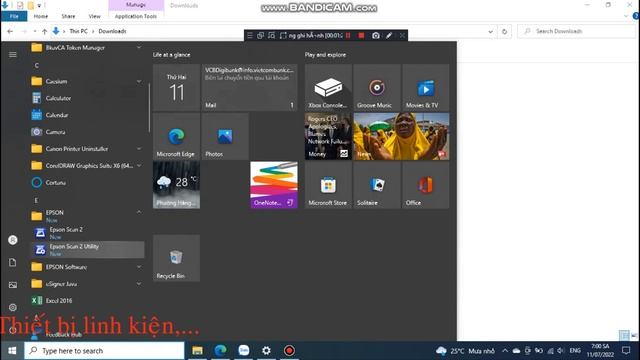
Task: Launch Microsoft Edge from Start tiles
Action: (176, 136)
